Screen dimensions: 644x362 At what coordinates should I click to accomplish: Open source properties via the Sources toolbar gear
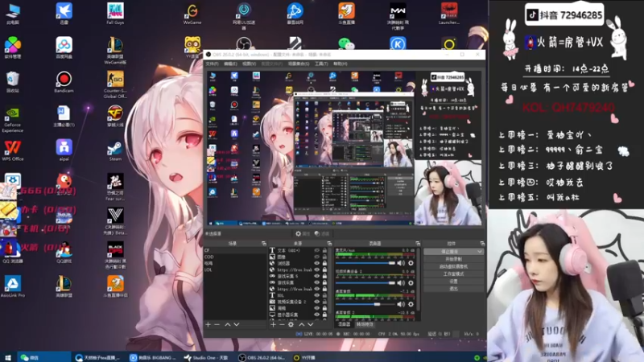(x=291, y=325)
